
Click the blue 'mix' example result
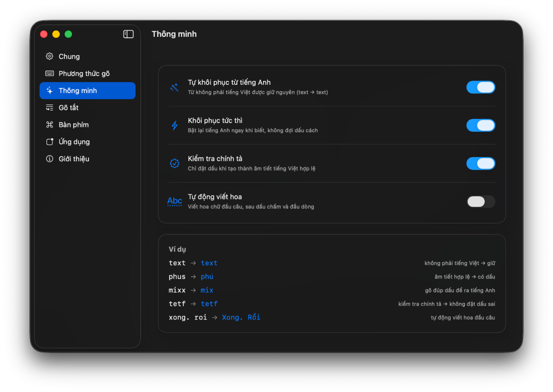(207, 290)
